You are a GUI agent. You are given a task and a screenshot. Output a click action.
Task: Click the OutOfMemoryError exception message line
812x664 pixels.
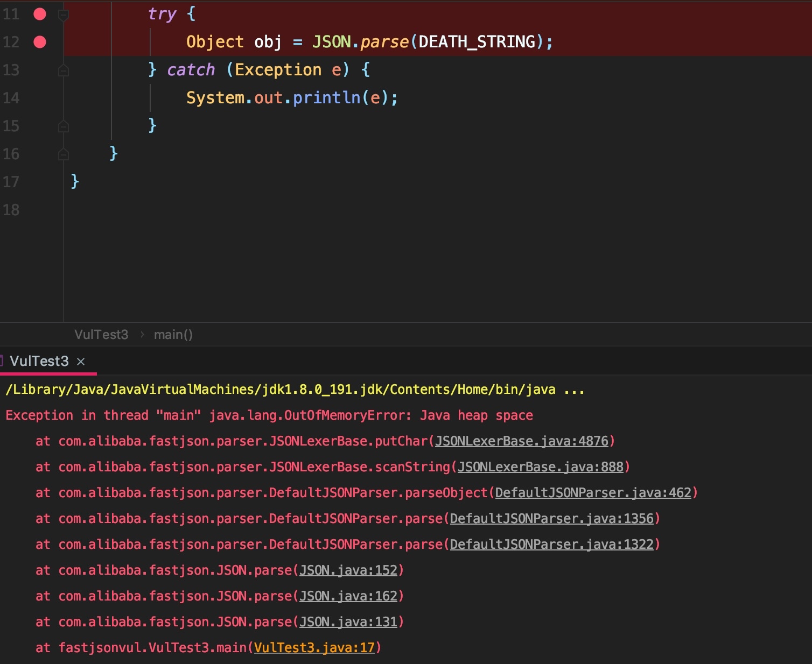pos(269,415)
